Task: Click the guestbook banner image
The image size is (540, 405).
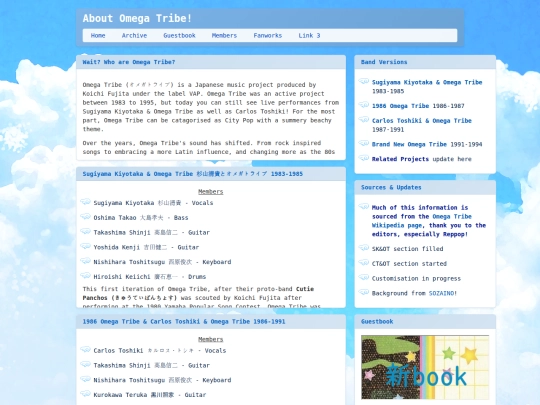Action: pyautogui.click(x=425, y=367)
